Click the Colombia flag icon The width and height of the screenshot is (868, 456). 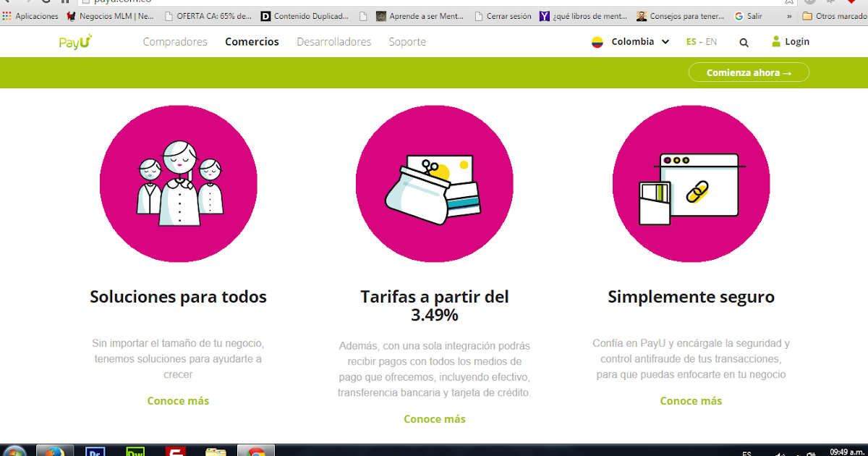coord(598,41)
